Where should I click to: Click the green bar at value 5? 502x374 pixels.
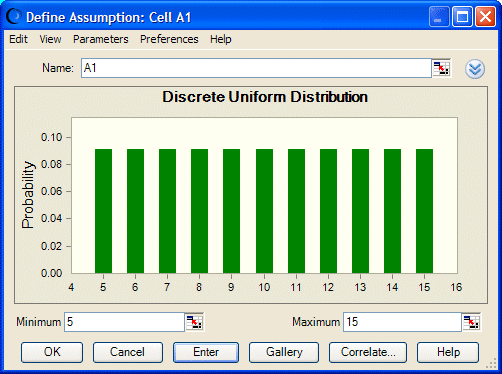[103, 211]
